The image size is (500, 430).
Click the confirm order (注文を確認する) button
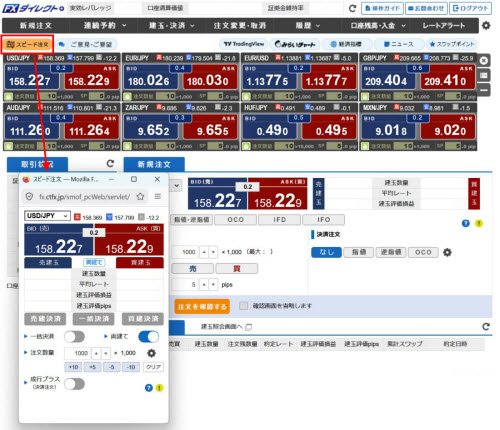202,306
